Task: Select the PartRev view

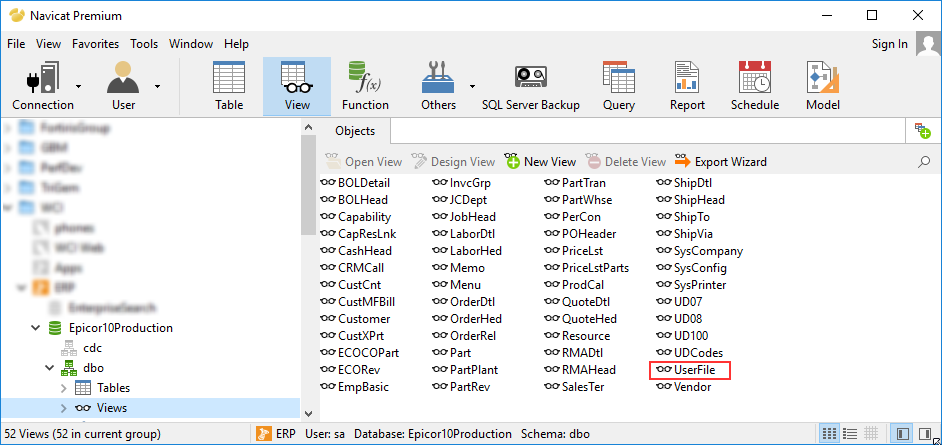Action: [x=461, y=387]
